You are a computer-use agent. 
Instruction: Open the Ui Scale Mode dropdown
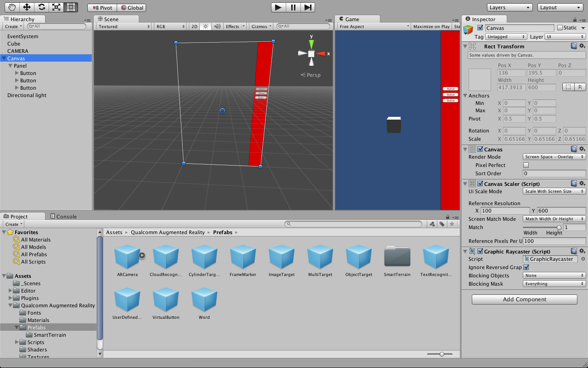554,191
